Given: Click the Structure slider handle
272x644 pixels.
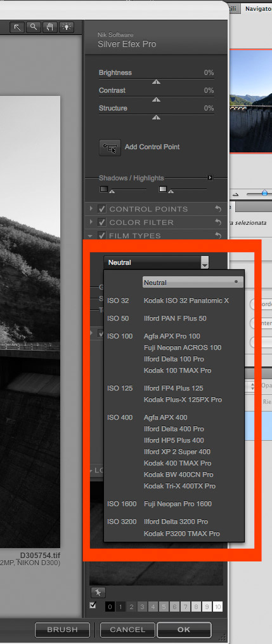Looking at the screenshot, I should 156,117.
